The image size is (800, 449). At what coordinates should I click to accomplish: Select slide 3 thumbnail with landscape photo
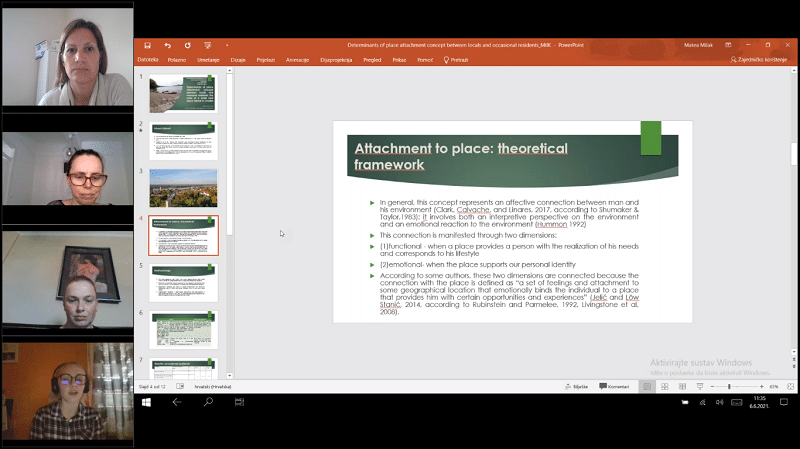[182, 187]
